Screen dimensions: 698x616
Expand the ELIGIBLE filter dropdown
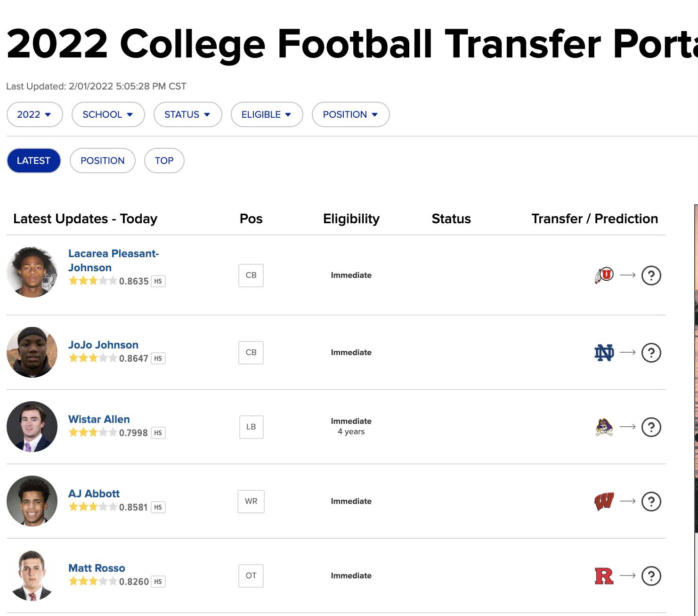(267, 114)
